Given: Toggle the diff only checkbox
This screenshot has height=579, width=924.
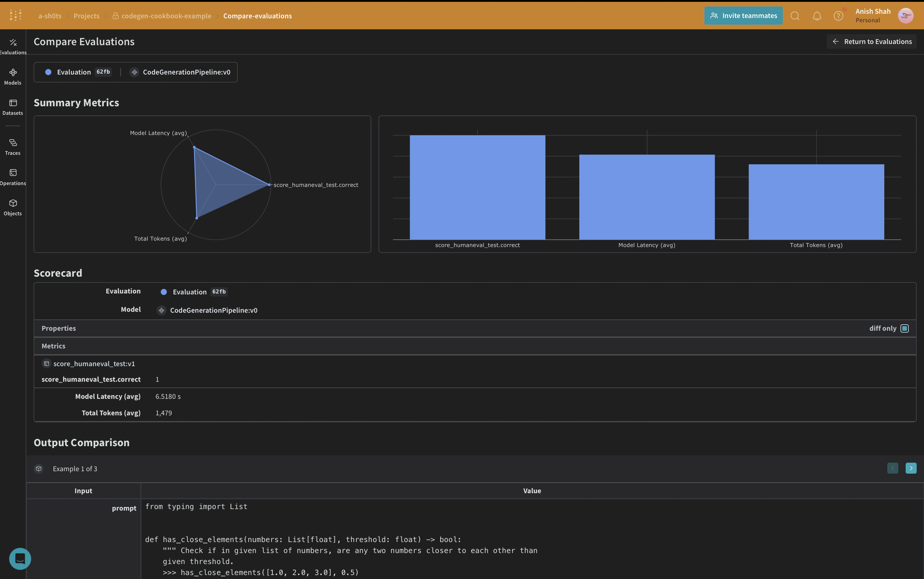Looking at the screenshot, I should pyautogui.click(x=904, y=328).
